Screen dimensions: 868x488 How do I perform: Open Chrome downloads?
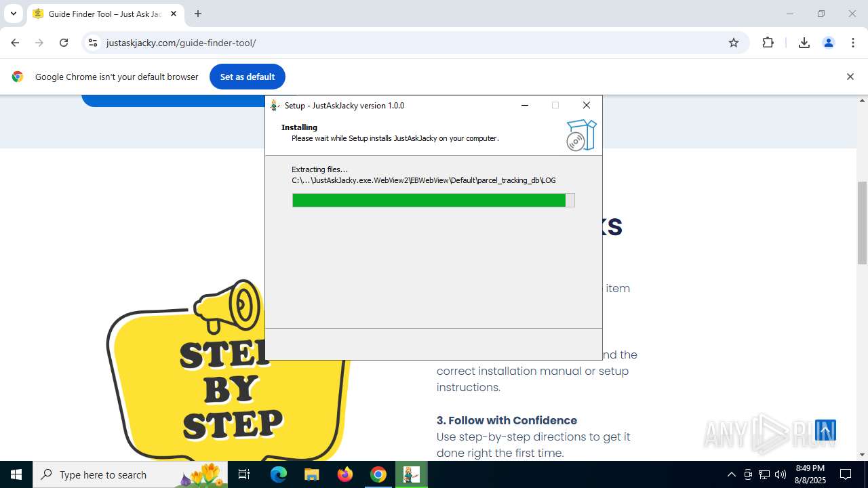pyautogui.click(x=804, y=43)
